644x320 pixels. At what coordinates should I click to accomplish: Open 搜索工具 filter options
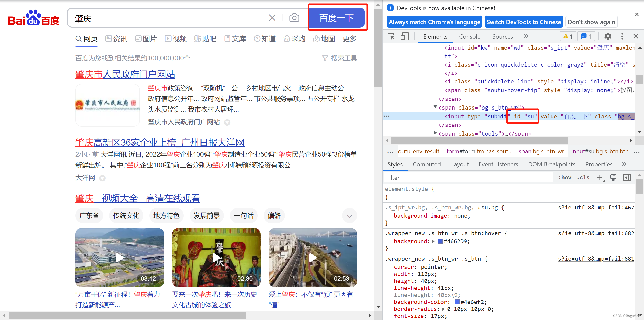(x=340, y=58)
